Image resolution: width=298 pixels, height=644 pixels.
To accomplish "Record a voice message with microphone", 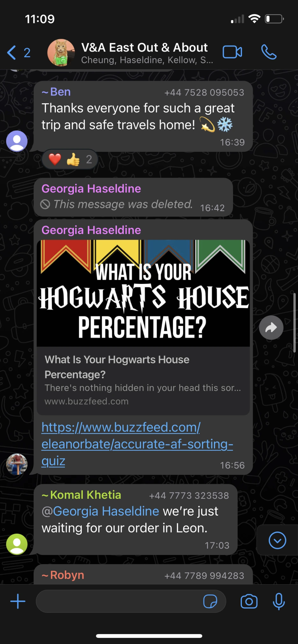I will [279, 601].
